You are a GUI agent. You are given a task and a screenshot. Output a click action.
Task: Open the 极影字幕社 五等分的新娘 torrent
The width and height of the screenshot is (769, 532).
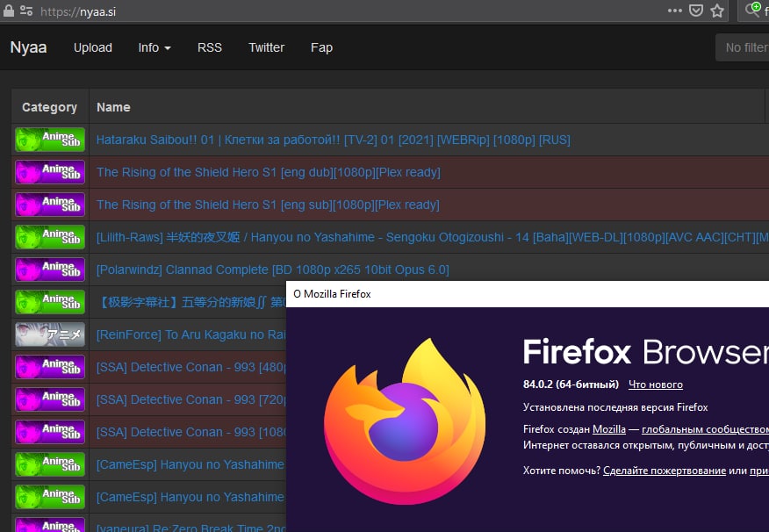[x=191, y=302]
